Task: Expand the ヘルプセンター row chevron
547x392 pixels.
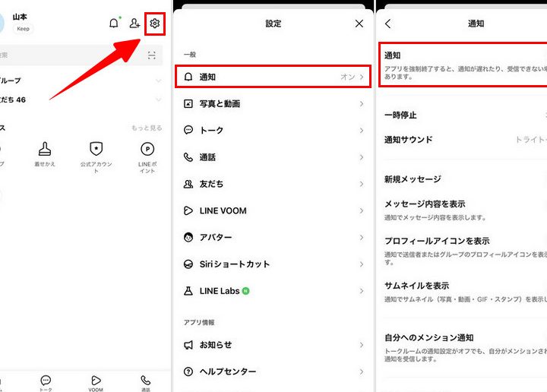Action: click(362, 371)
